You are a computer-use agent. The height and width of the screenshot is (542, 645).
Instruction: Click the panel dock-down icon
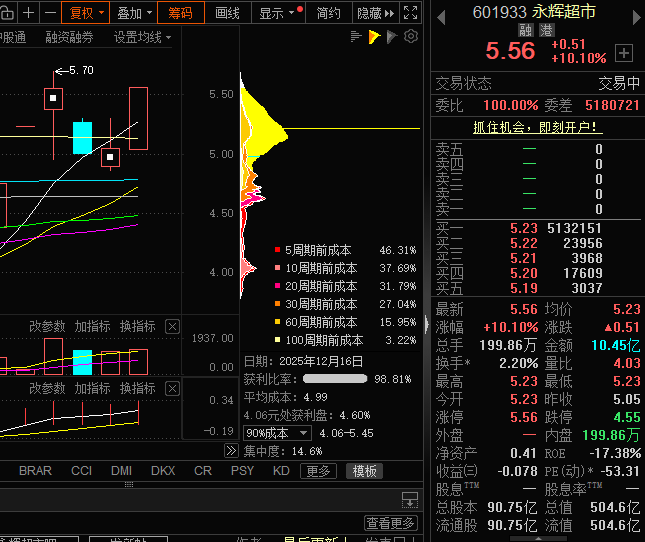coord(410,500)
